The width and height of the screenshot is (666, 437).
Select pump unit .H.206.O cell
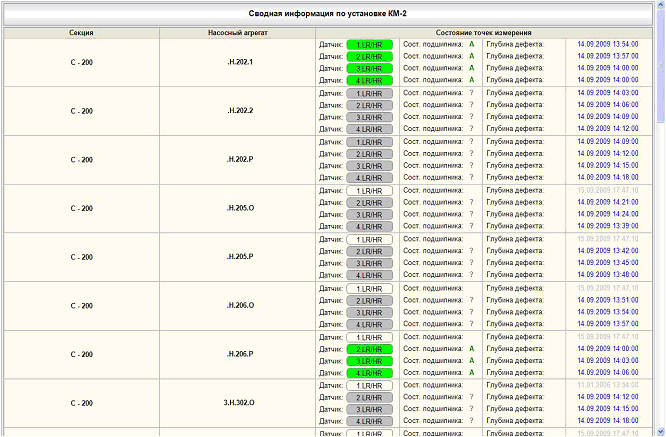click(x=237, y=305)
